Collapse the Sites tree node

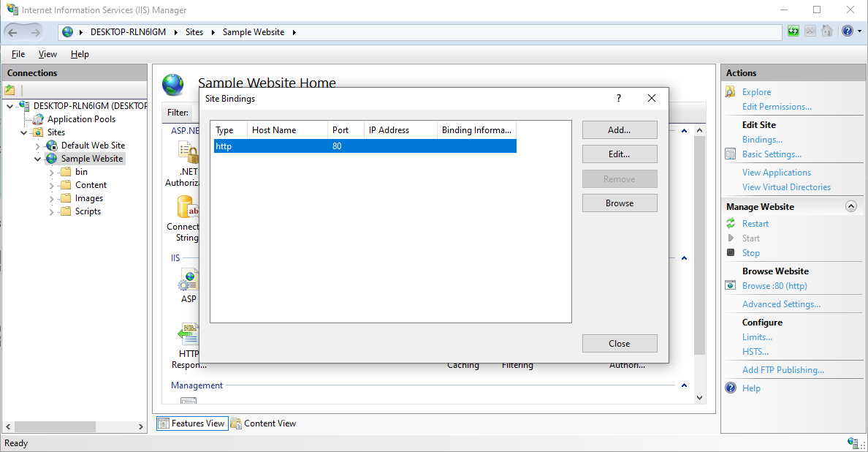tap(24, 132)
